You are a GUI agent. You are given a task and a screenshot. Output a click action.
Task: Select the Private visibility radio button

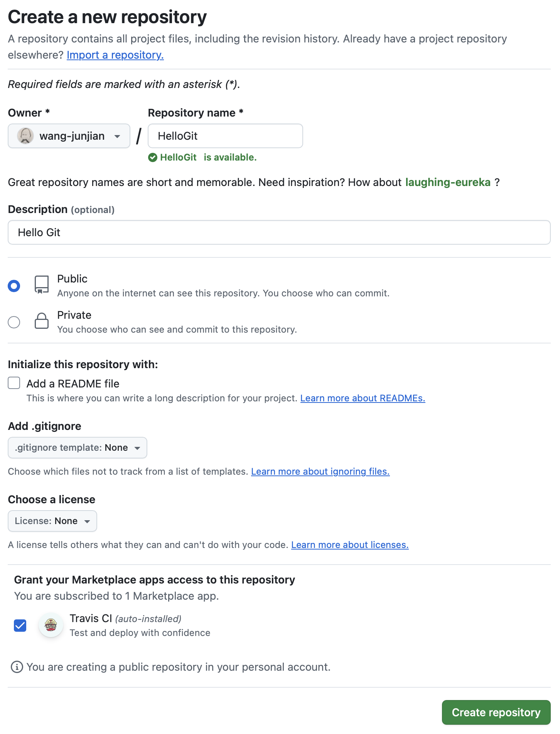click(x=14, y=322)
